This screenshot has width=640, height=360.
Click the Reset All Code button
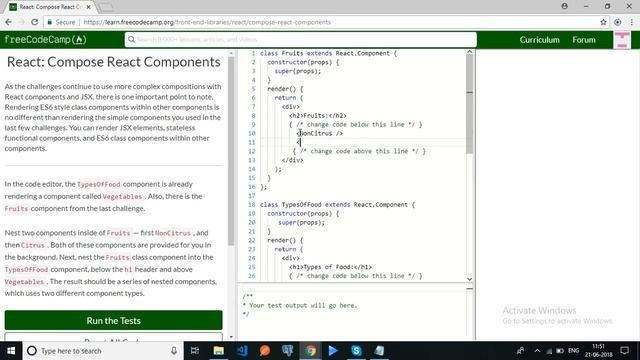(x=113, y=337)
